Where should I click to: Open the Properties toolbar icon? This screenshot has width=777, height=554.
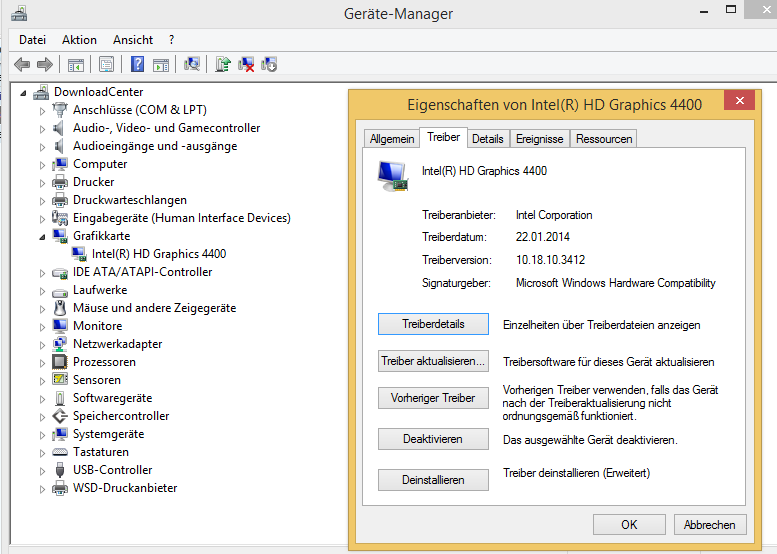click(x=107, y=64)
